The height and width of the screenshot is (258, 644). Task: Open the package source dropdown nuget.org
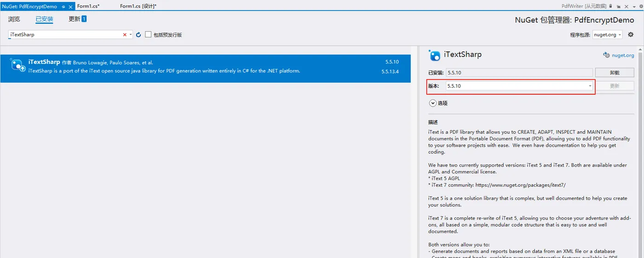(607, 34)
